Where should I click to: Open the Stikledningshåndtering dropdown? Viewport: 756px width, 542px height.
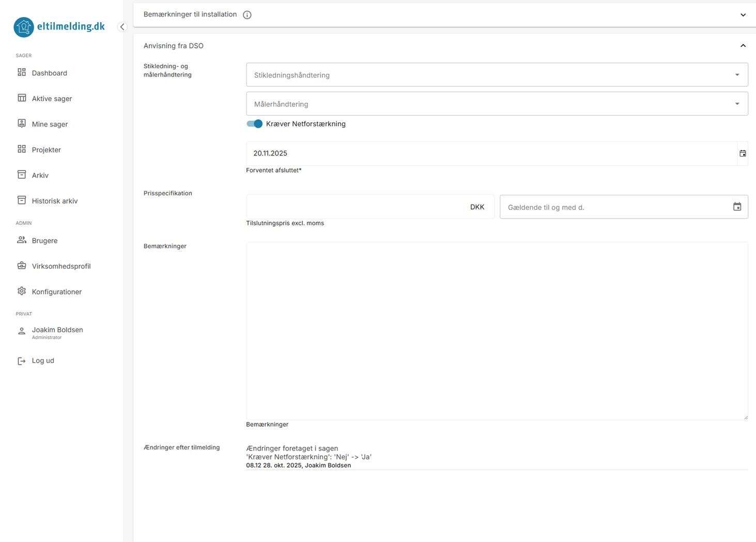coord(497,75)
